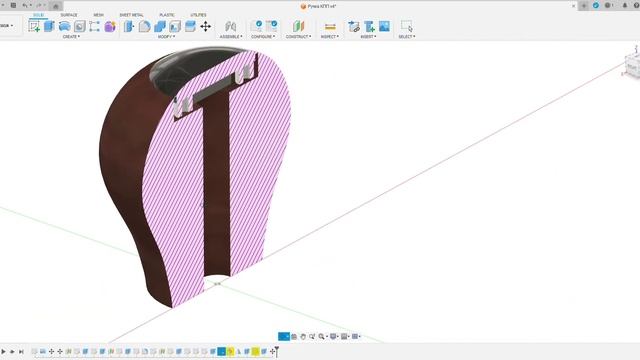Click the Pan hand navigation icon

[x=303, y=336]
